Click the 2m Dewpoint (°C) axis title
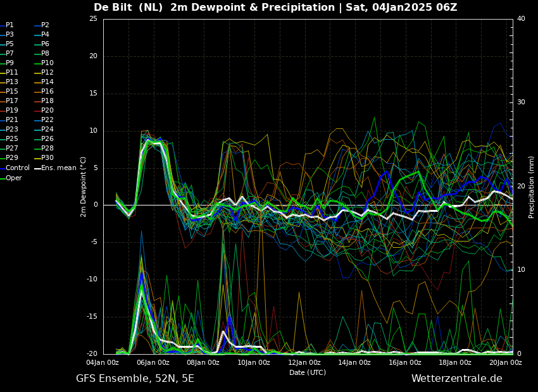This screenshot has height=392, width=538. point(84,187)
